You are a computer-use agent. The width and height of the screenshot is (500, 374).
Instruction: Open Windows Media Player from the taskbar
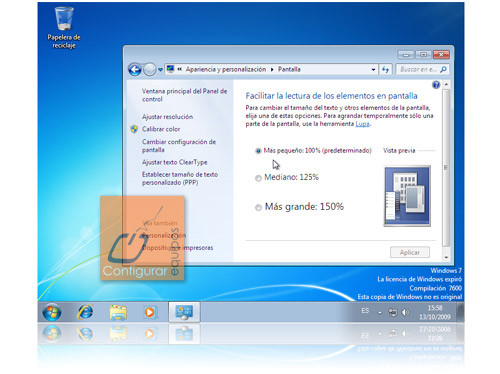click(150, 312)
